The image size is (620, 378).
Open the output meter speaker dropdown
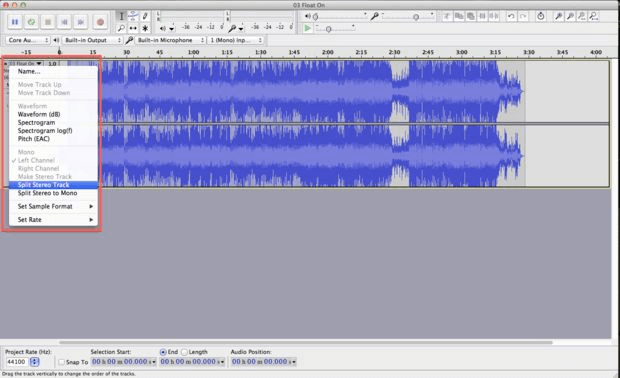172,28
